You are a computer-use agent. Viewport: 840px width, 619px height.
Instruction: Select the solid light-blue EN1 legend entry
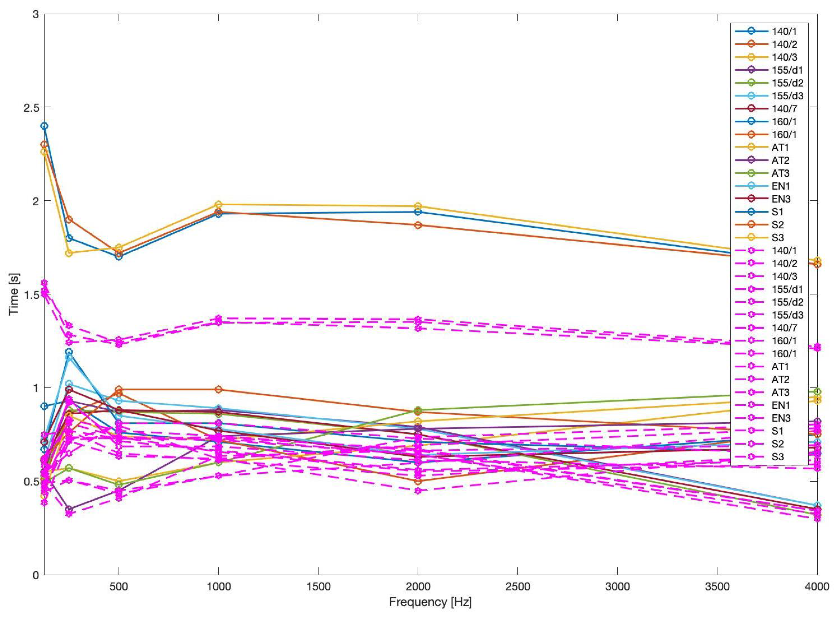tap(780, 186)
